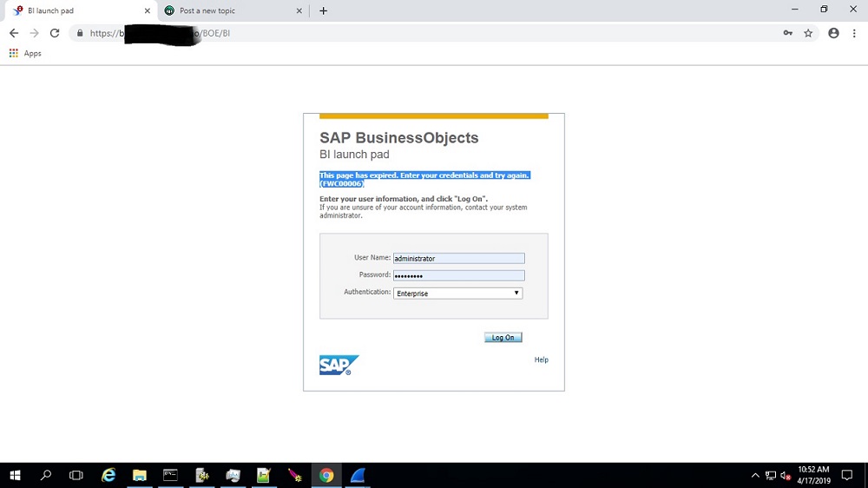Open Apps bookmarks shortcut
The image size is (868, 488).
click(25, 54)
